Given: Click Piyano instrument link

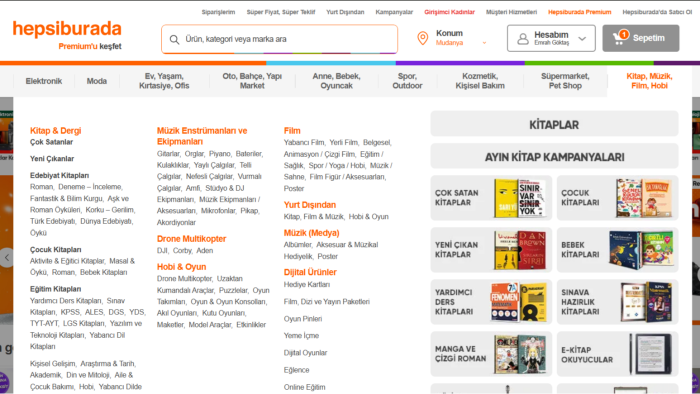Looking at the screenshot, I should click(x=220, y=153).
